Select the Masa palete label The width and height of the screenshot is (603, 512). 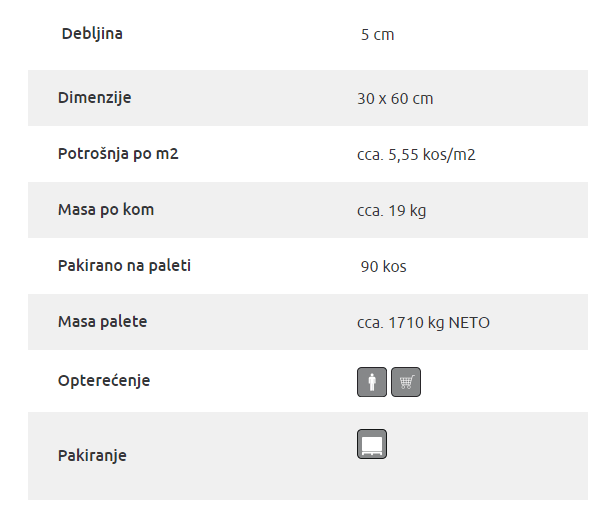click(x=102, y=322)
